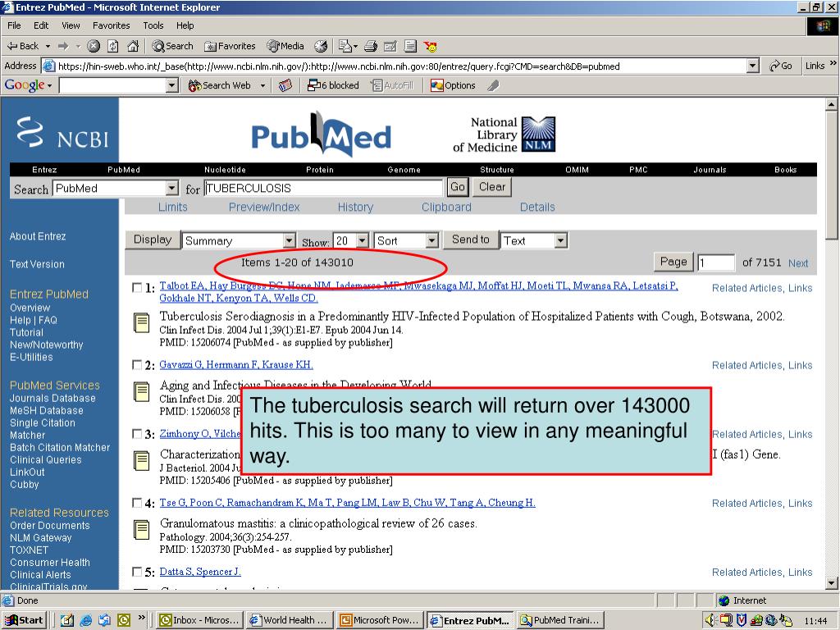This screenshot has height=630, width=840.
Task: Open the Send to Text dropdown
Action: point(560,240)
